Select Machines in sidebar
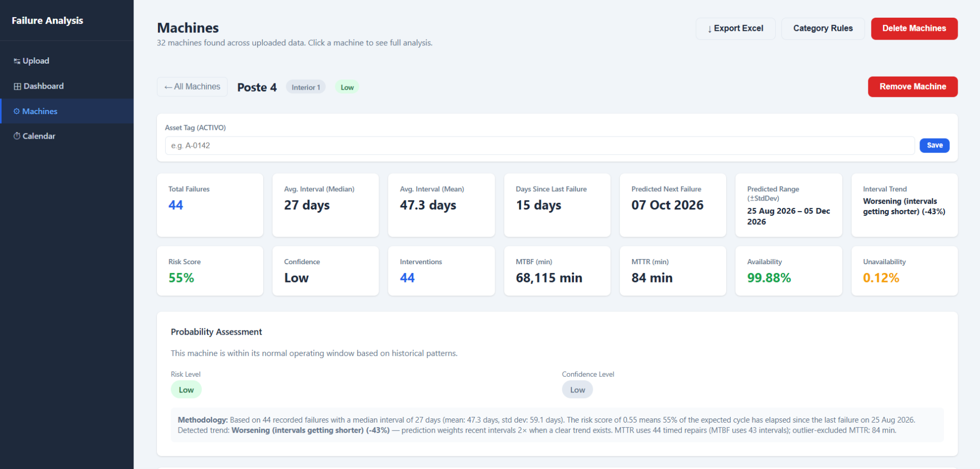This screenshot has width=980, height=469. coord(67,111)
